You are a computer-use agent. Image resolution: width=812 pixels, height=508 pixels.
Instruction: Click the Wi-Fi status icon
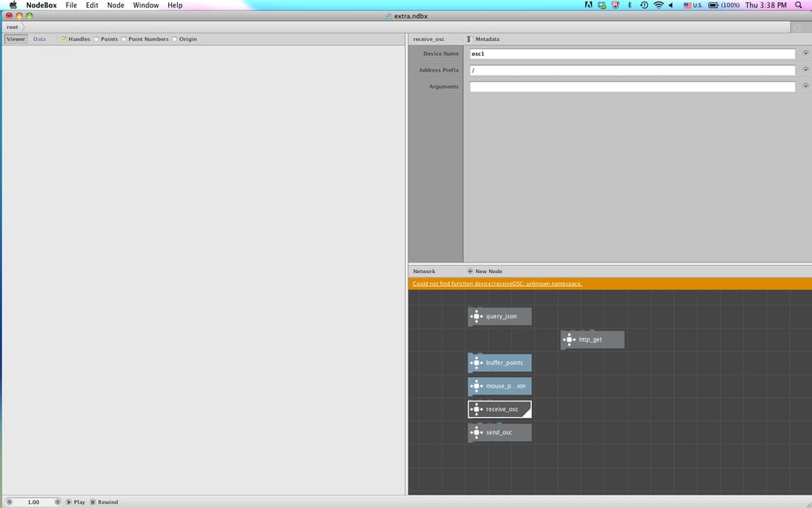click(659, 5)
